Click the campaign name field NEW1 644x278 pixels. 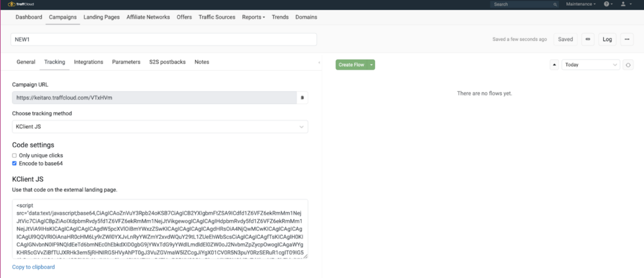click(164, 39)
